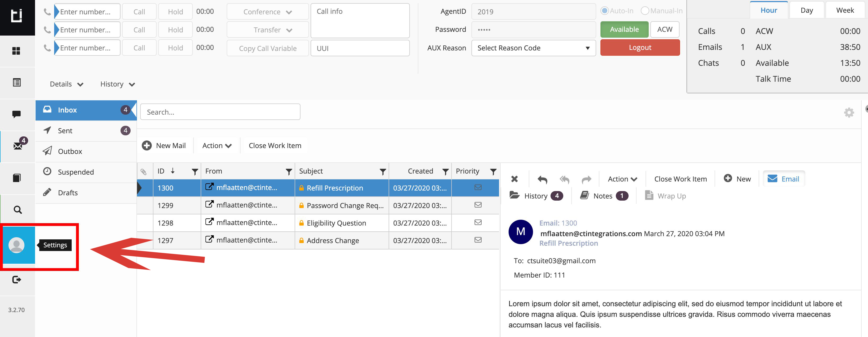Switch to the Day stats tab
The width and height of the screenshot is (868, 337).
click(807, 10)
